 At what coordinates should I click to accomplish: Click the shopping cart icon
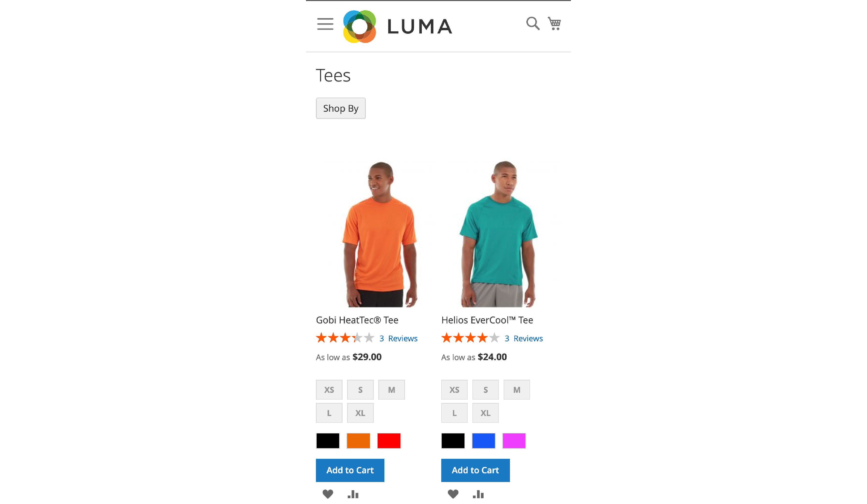[x=553, y=23]
